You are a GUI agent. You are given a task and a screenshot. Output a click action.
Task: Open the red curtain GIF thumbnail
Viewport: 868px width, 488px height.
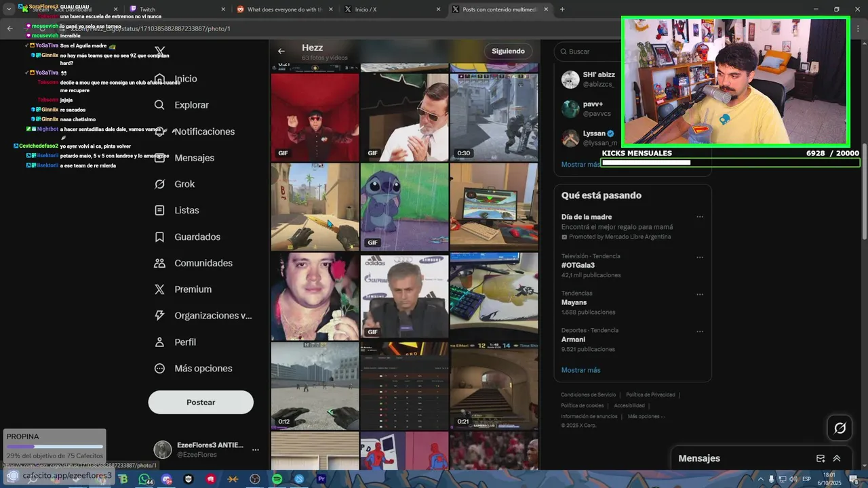click(315, 117)
